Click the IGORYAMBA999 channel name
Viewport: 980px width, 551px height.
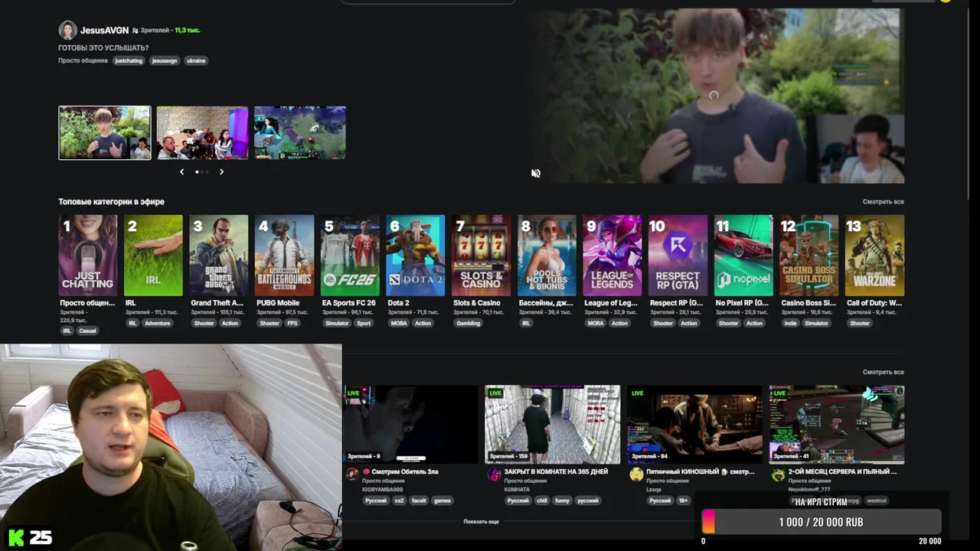coord(382,489)
